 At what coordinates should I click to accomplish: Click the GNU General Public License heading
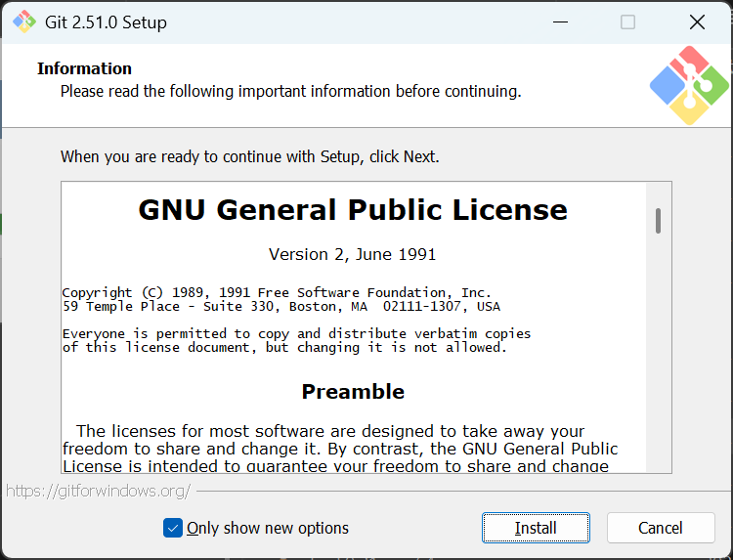[353, 209]
